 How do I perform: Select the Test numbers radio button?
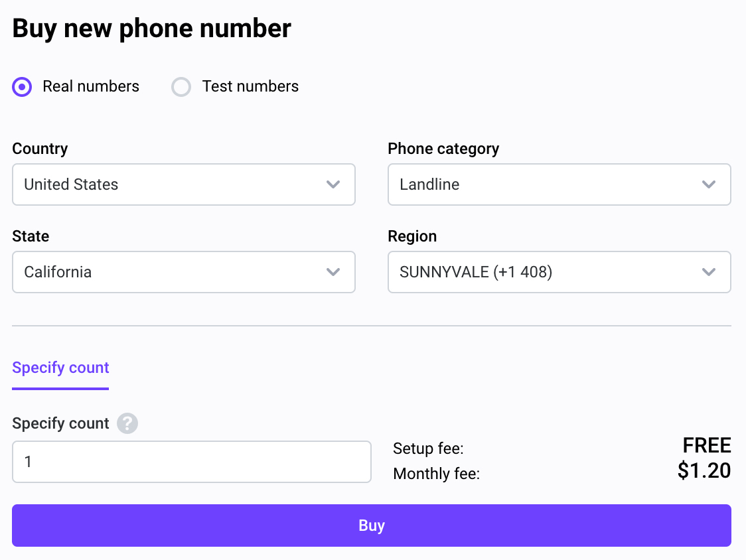[181, 87]
